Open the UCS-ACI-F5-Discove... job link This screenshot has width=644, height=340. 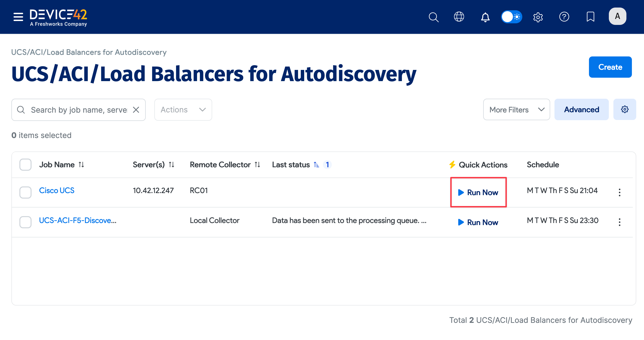77,220
